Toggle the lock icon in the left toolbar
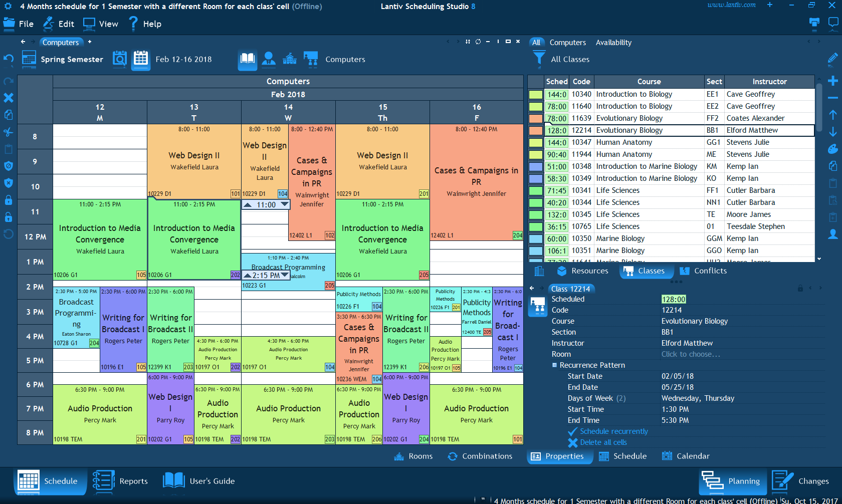The image size is (842, 504). (9, 200)
